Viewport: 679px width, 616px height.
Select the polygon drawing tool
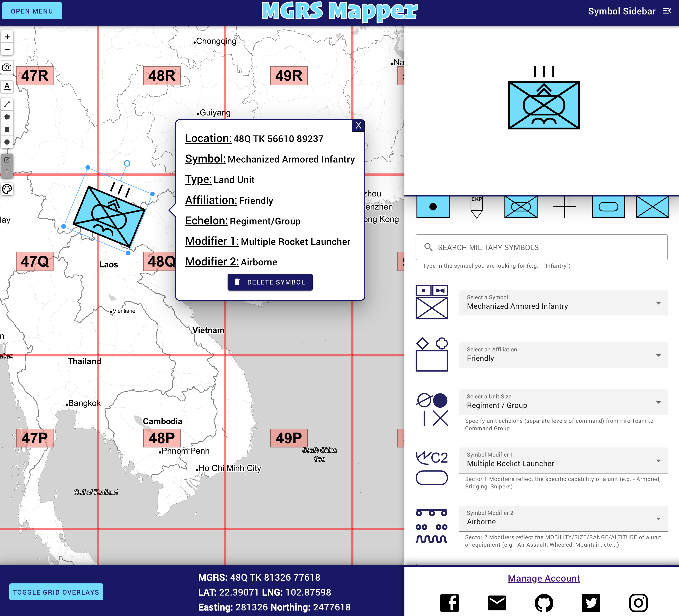point(7,117)
